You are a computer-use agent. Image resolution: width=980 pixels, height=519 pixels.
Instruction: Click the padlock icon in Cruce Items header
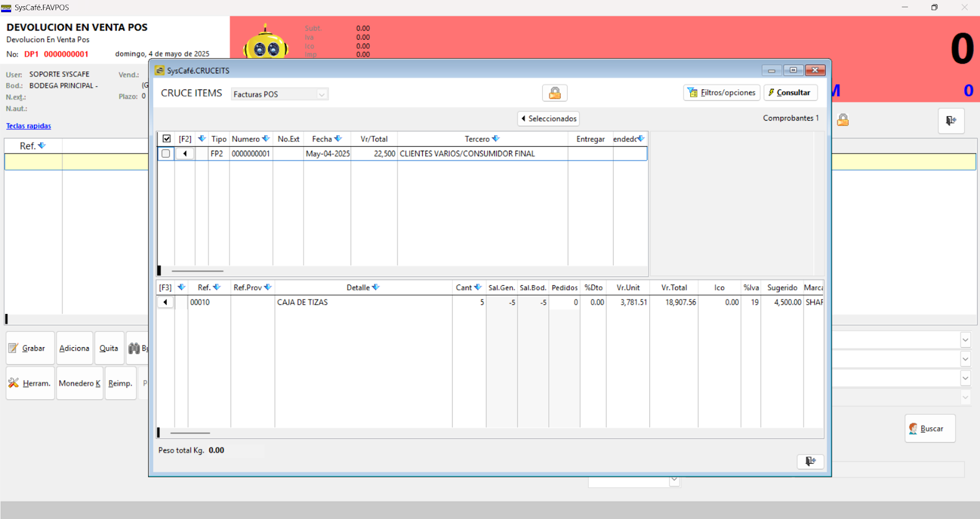pos(554,93)
